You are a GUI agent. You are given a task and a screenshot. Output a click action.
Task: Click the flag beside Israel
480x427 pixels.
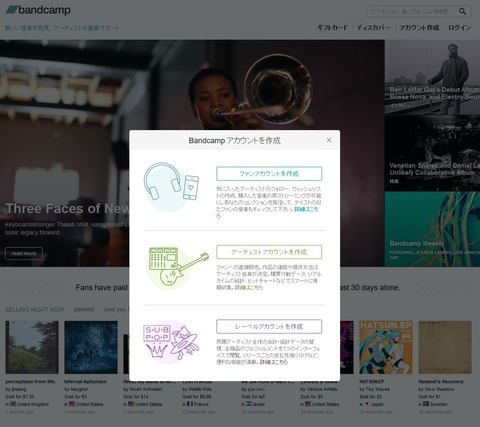click(x=249, y=404)
